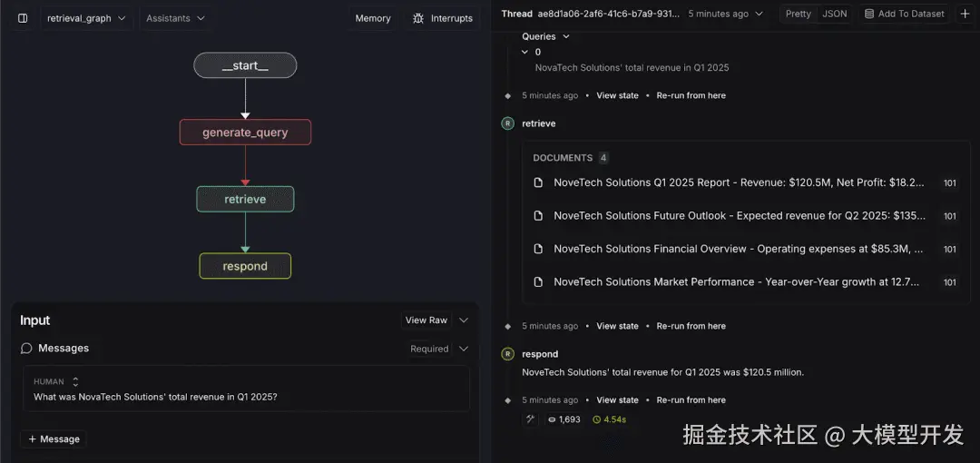Collapse the Queries section
The image size is (980, 463).
566,37
